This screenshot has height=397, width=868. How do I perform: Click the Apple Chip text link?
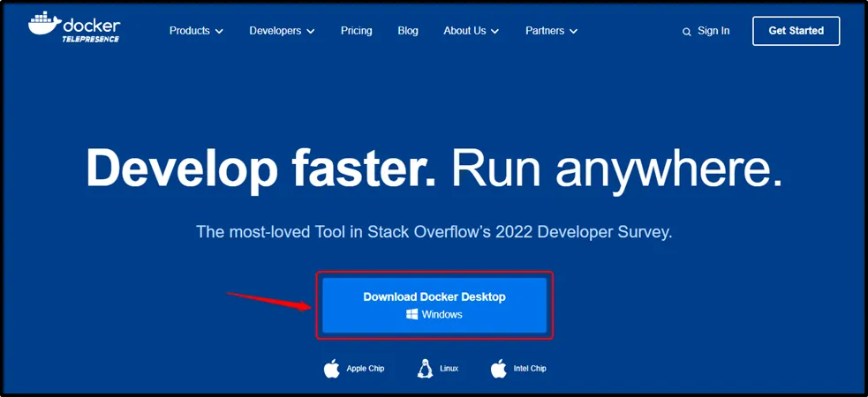366,368
